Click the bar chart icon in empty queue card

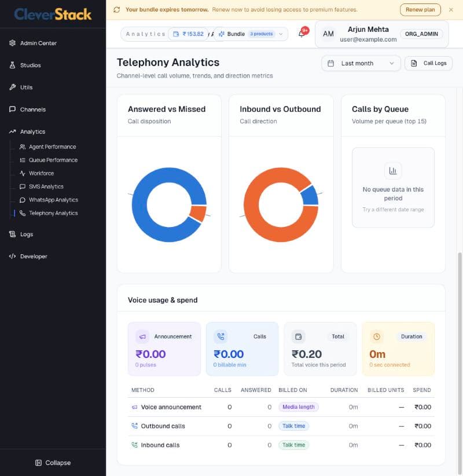point(393,171)
